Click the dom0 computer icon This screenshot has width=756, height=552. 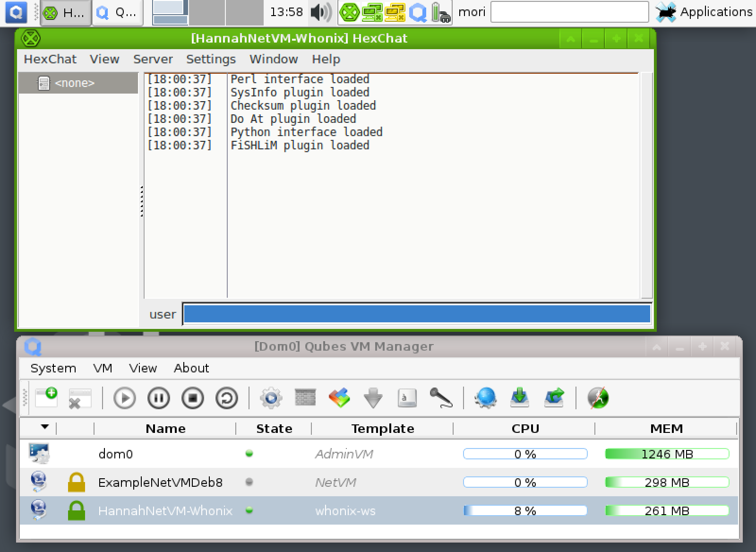(x=39, y=454)
